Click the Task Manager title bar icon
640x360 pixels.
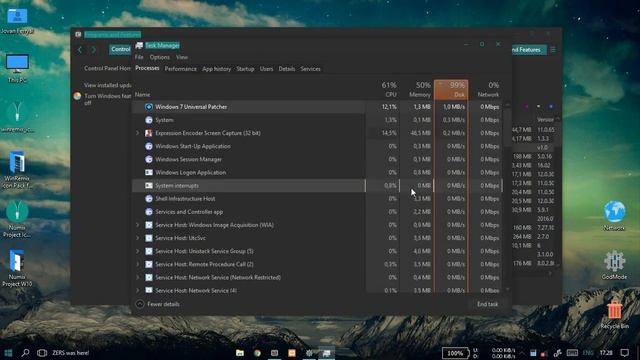click(139, 45)
